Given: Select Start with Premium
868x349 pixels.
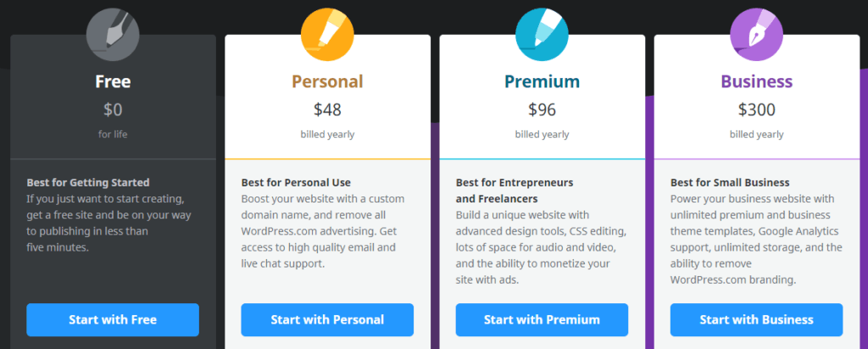Looking at the screenshot, I should [542, 319].
